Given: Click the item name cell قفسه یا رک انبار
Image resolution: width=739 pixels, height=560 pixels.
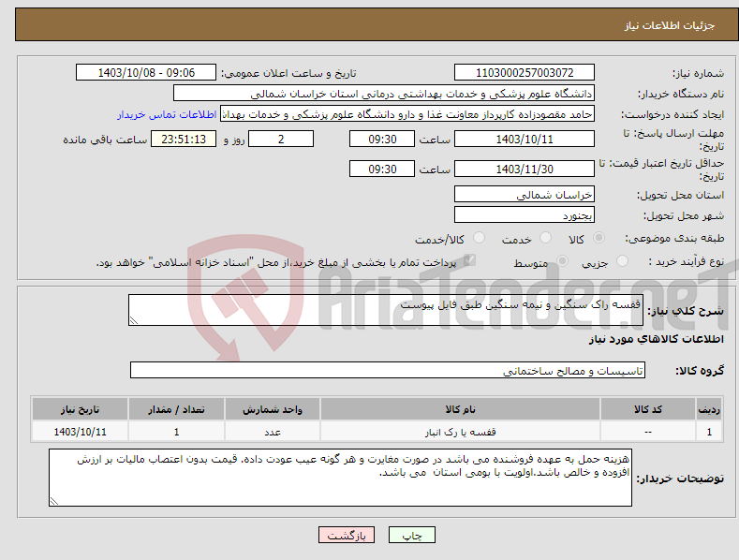Looking at the screenshot, I should pyautogui.click(x=460, y=432).
